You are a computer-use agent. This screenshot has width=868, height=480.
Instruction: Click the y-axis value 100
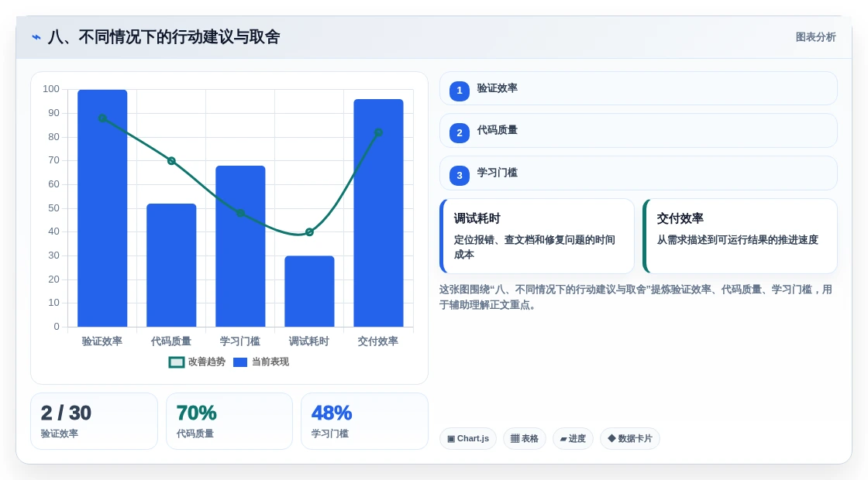(51, 89)
